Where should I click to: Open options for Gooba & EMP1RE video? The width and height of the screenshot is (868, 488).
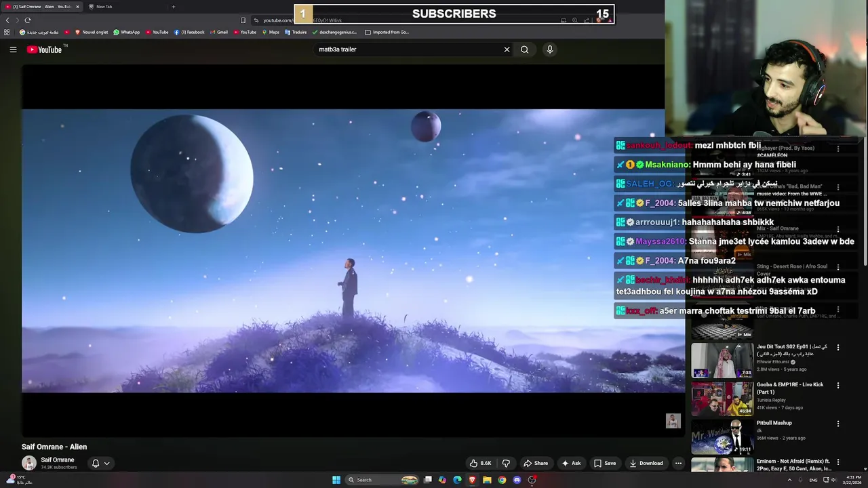point(838,386)
